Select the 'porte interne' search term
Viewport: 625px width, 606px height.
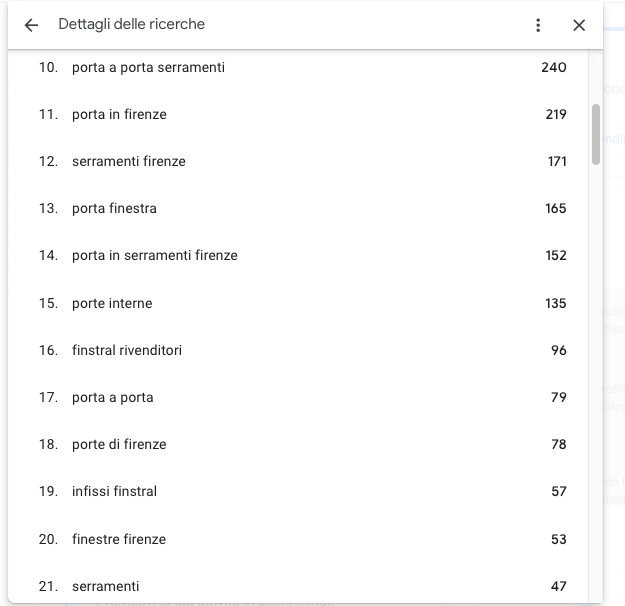(112, 303)
